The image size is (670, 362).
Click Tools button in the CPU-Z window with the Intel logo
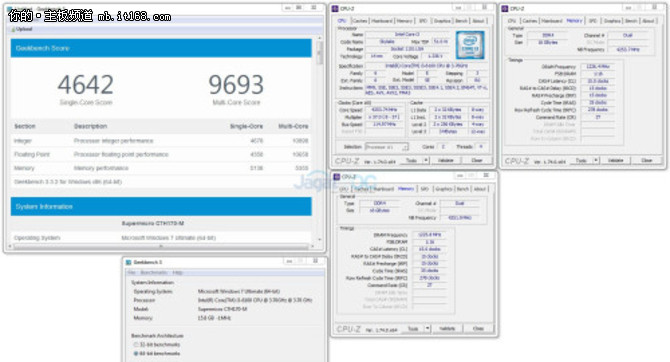(411, 160)
